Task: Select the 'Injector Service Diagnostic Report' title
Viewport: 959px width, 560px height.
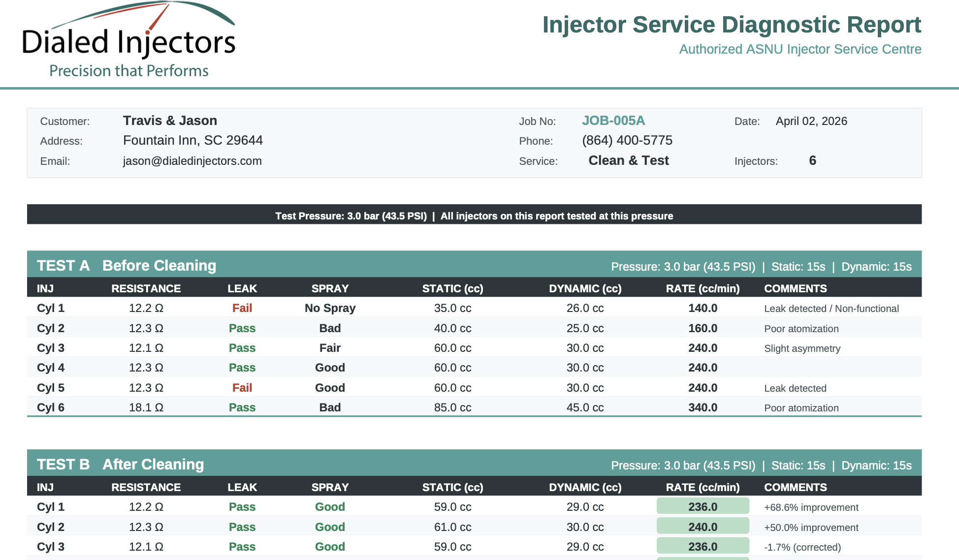Action: coord(732,25)
